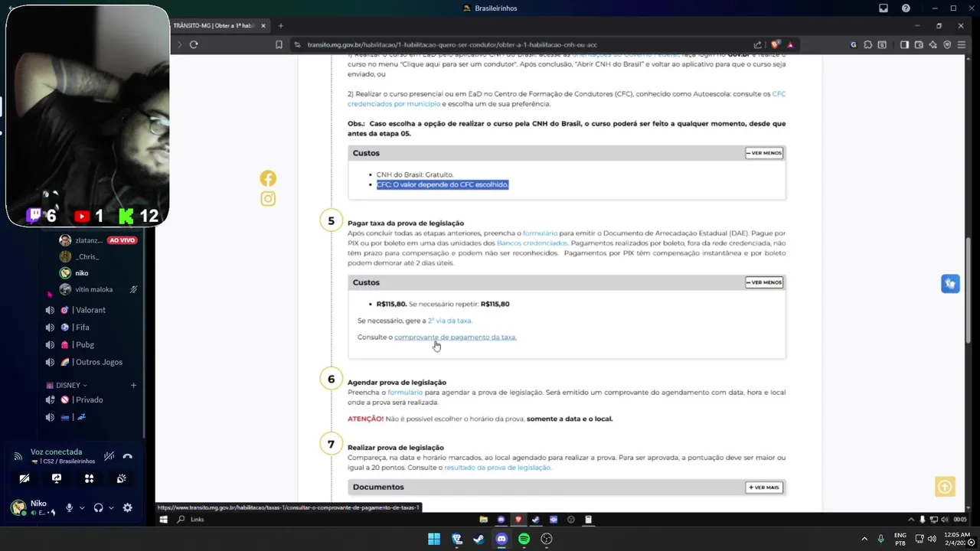Open Discord soundboard icon

tap(121, 478)
